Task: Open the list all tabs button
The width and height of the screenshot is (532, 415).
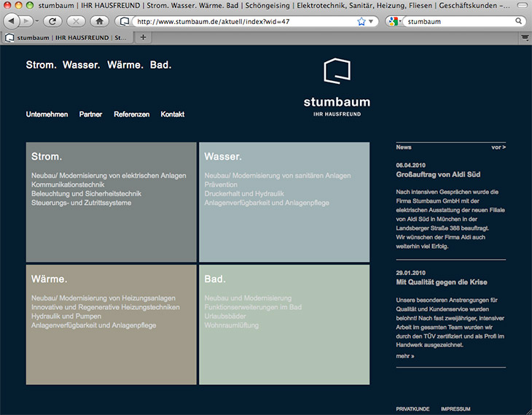Action: (525, 38)
